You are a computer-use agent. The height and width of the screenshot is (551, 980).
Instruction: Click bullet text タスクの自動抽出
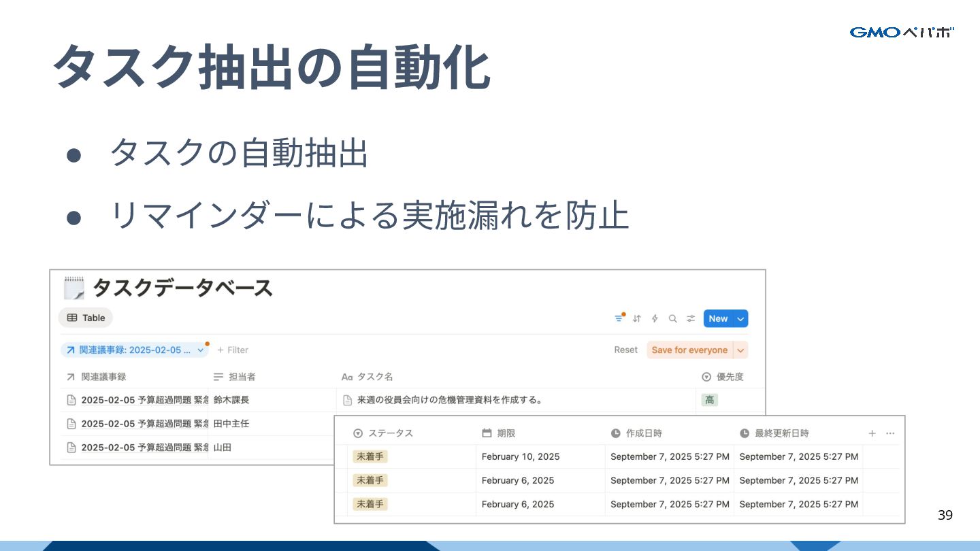[239, 153]
